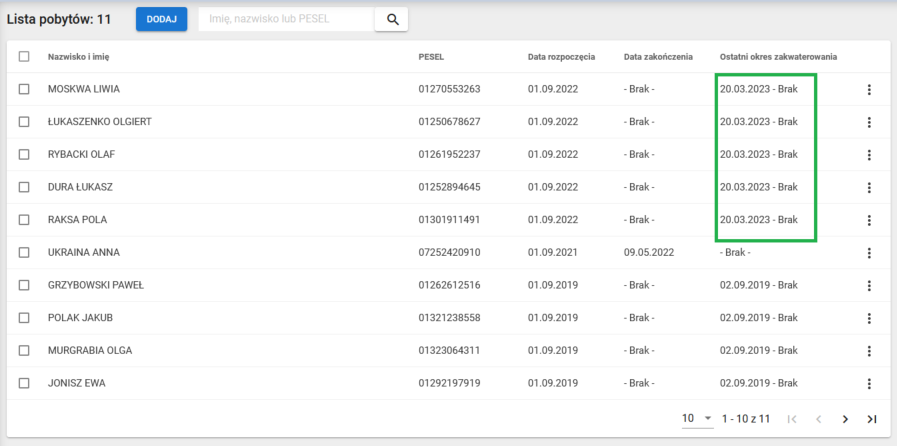Screen dimensions: 897x446
Task: Expand actions menu for MURGRABIA OLGA
Action: pos(869,351)
